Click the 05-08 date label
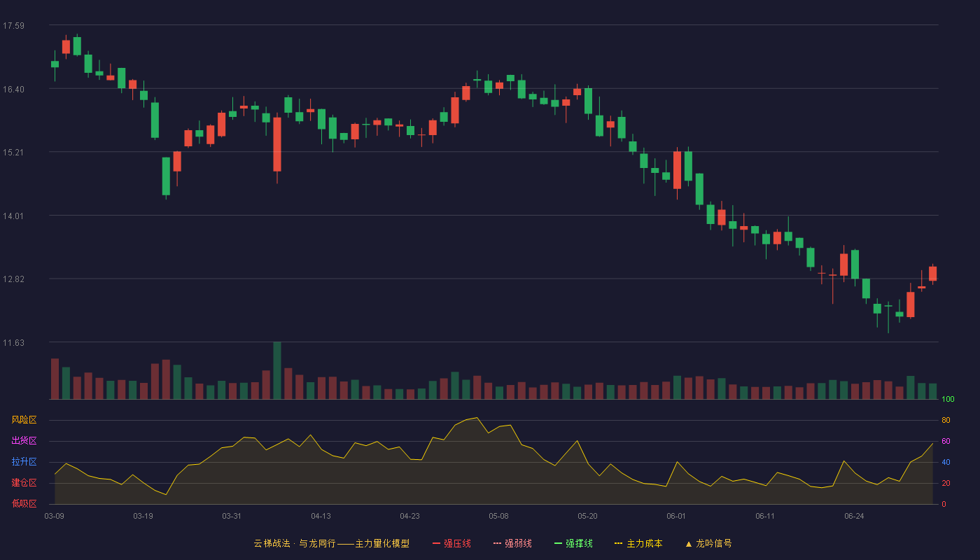This screenshot has width=980, height=560. [x=498, y=516]
